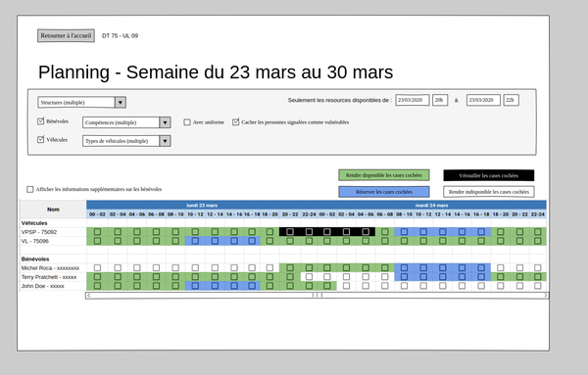Check VL - 75096 reserved box lundi 16 - 18

(252, 241)
